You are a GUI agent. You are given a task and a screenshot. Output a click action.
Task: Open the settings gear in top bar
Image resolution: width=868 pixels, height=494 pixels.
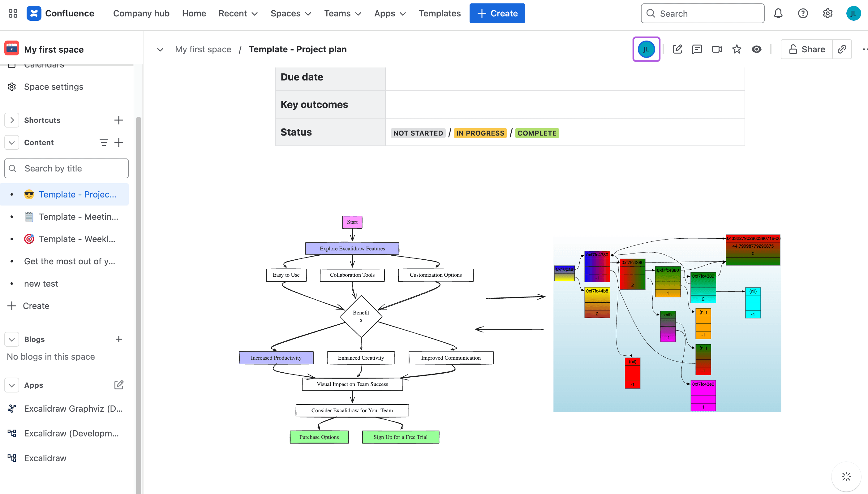tap(828, 13)
